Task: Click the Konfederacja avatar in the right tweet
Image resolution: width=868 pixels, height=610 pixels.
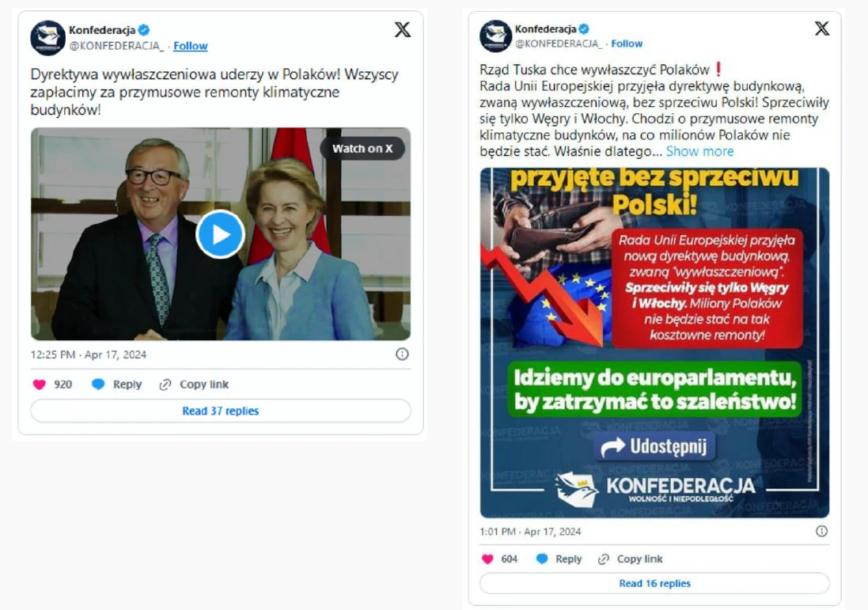Action: click(x=495, y=36)
